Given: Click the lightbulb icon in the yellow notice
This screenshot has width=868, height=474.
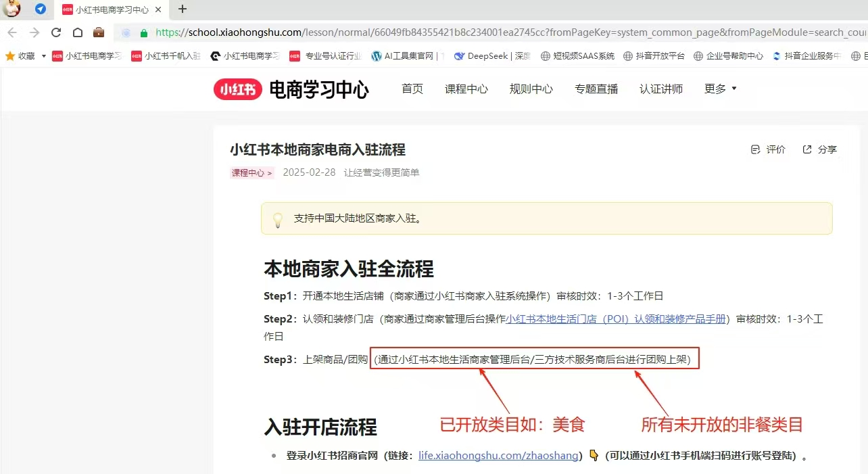Looking at the screenshot, I should click(x=277, y=220).
